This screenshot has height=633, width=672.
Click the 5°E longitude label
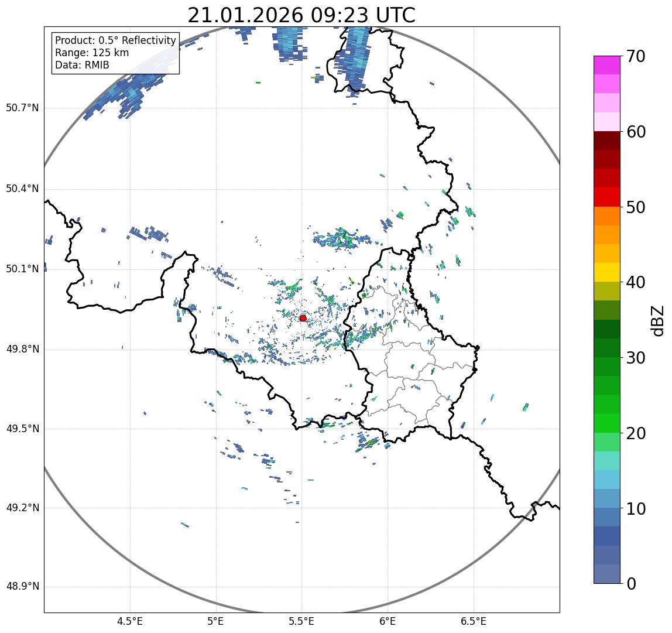[x=216, y=621]
